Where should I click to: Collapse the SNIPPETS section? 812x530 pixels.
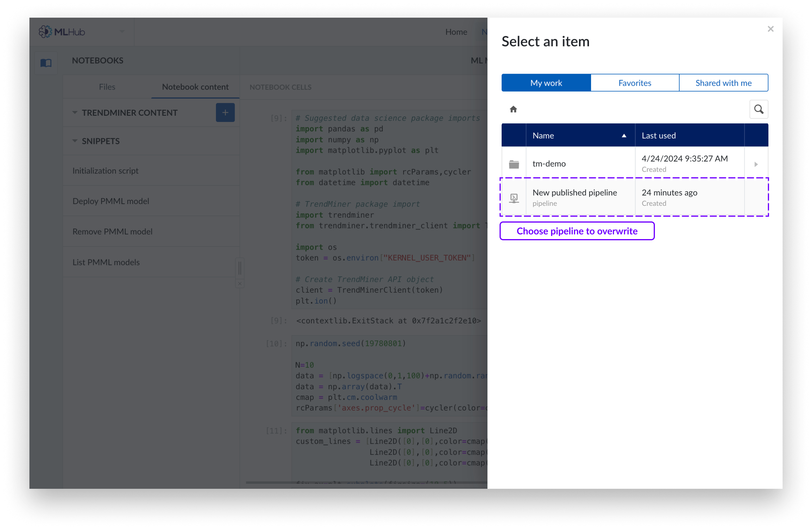pyautogui.click(x=75, y=141)
